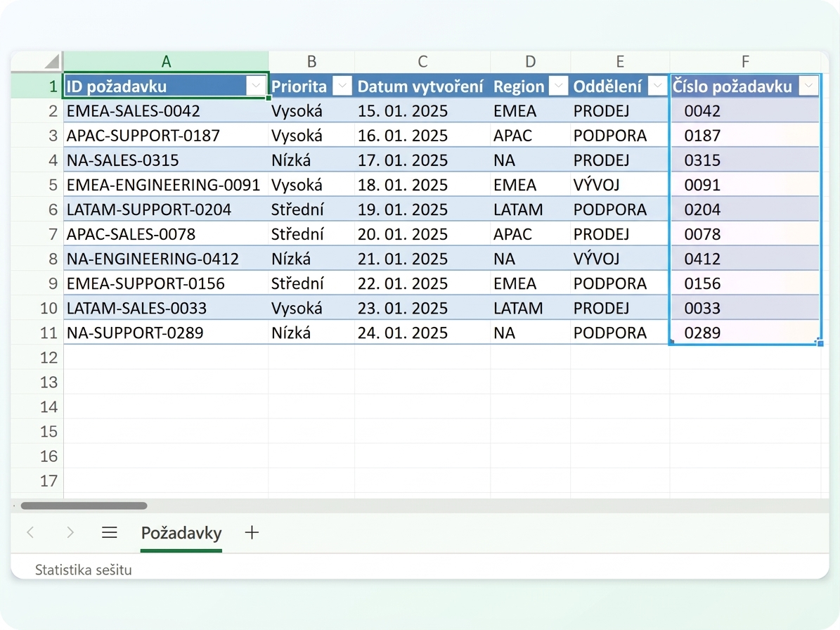The width and height of the screenshot is (840, 630).
Task: Open the Oddělení filter dropdown
Action: [x=657, y=86]
